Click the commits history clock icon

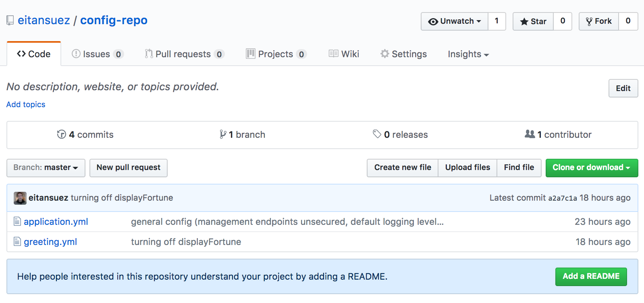(x=61, y=134)
